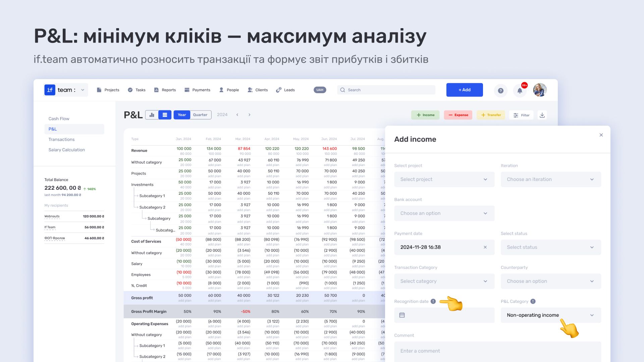Open the Select status dropdown
Screen dimensions: 644x362
click(551, 247)
